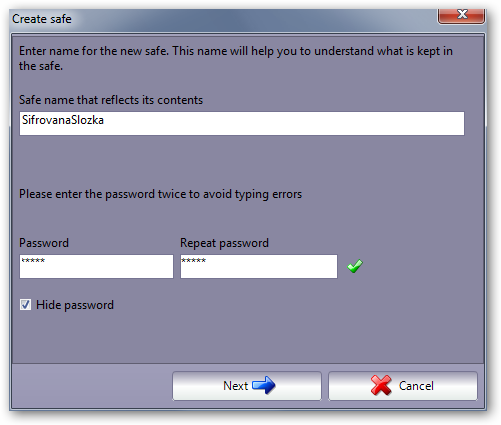The width and height of the screenshot is (501, 425).
Task: Click the Hide password label text
Action: click(x=75, y=305)
